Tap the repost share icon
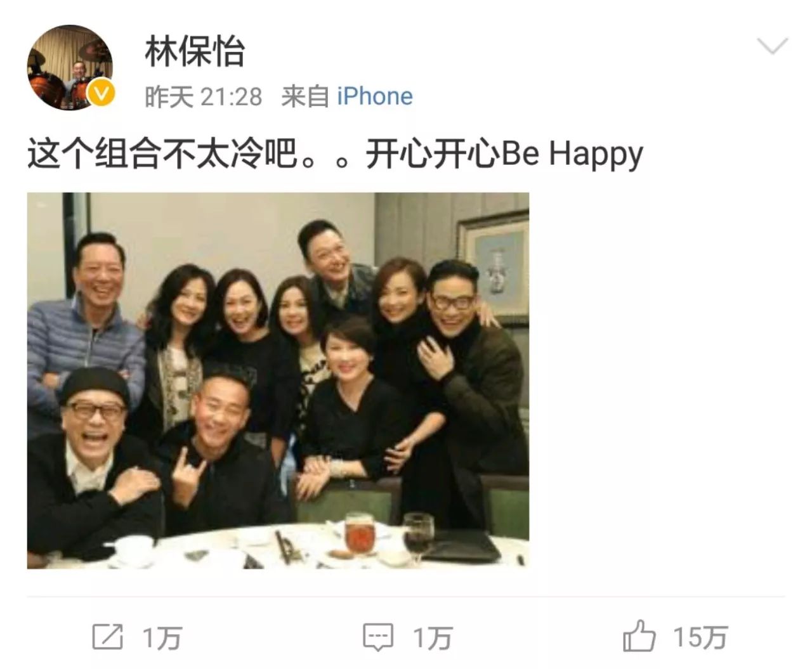The height and width of the screenshot is (669, 812). point(107,637)
